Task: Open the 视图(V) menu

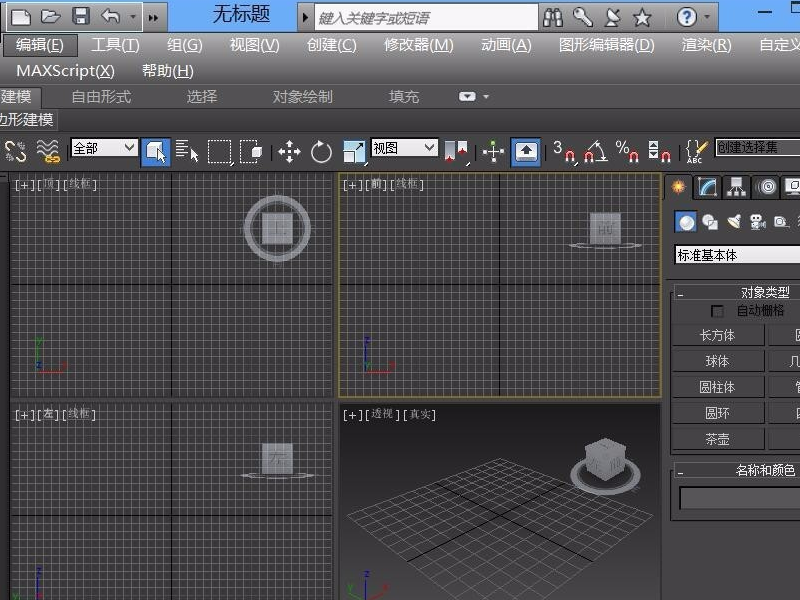Action: pos(254,45)
